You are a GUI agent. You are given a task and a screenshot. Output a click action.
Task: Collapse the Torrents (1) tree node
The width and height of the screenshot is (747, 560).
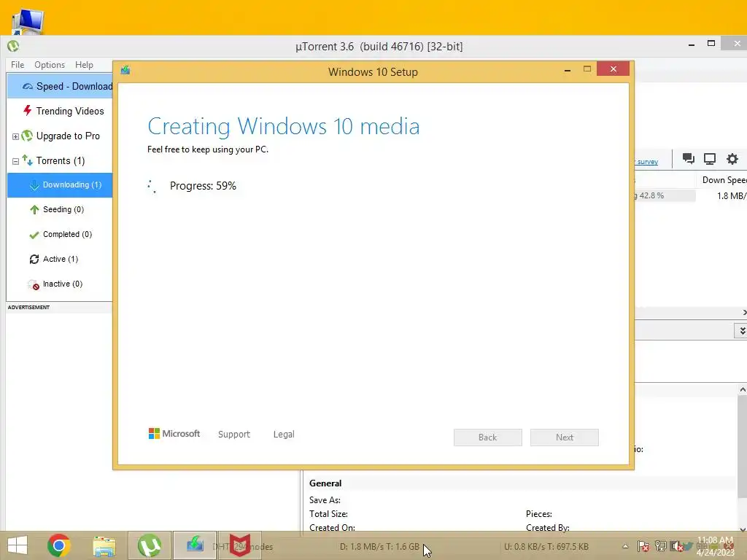tap(15, 161)
